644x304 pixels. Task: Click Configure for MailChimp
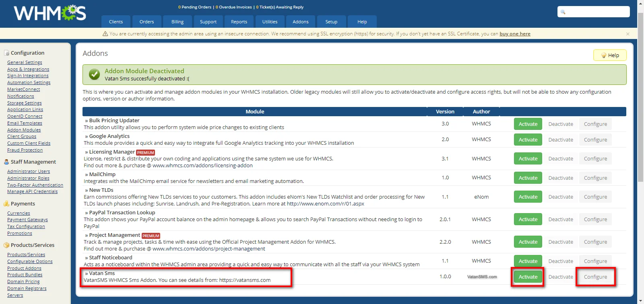pyautogui.click(x=595, y=178)
